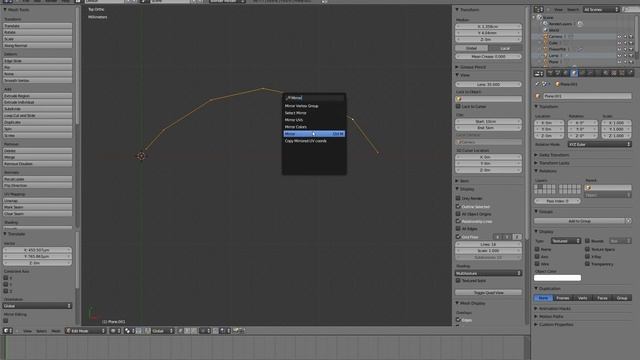Click the Pass Index value field
This screenshot has height=360, width=640.
[557, 201]
